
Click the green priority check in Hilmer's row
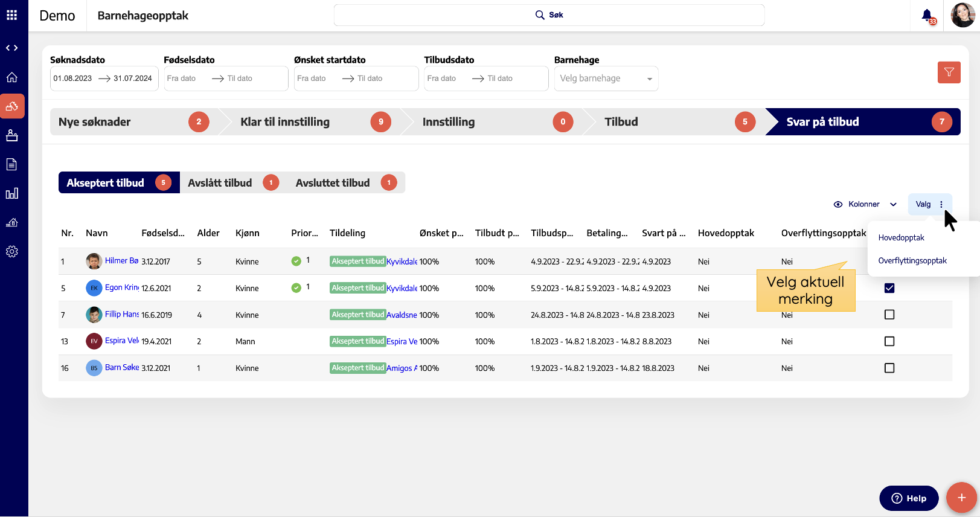click(x=296, y=261)
